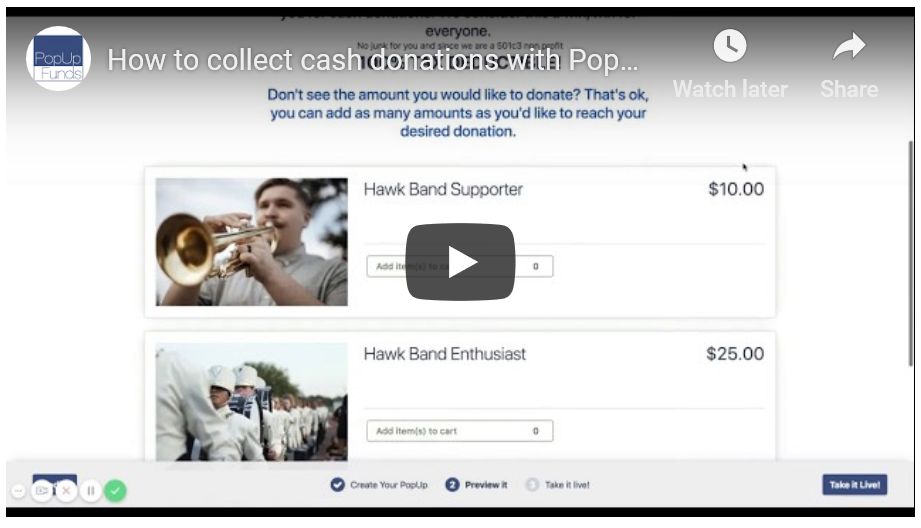This screenshot has height=528, width=921.
Task: Click the trumpet player thumbnail image
Action: coord(251,241)
